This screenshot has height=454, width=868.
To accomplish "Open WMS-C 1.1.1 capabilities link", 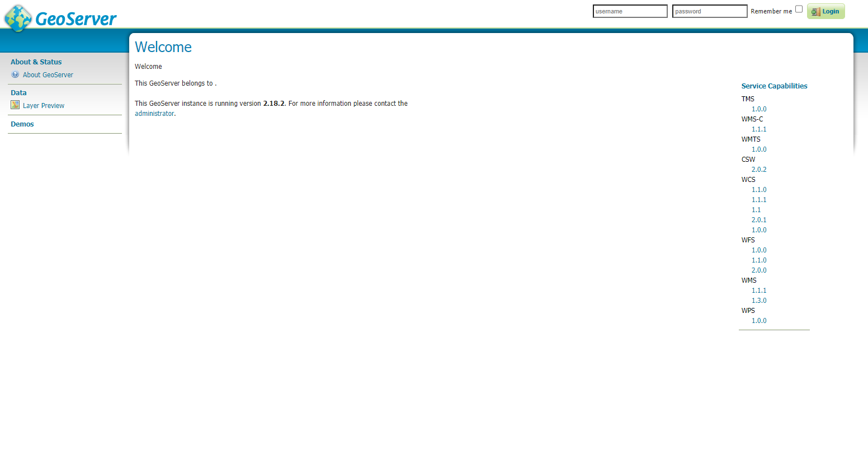I will (x=759, y=129).
